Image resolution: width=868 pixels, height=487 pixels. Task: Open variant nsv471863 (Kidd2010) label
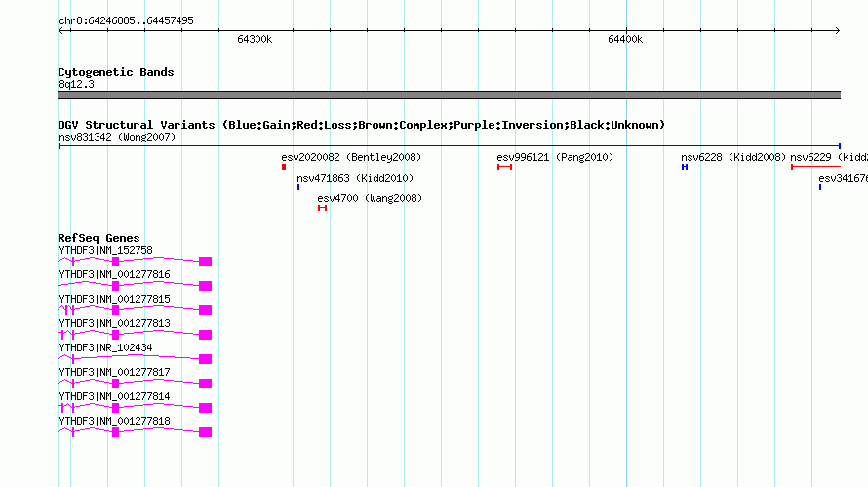click(x=355, y=178)
